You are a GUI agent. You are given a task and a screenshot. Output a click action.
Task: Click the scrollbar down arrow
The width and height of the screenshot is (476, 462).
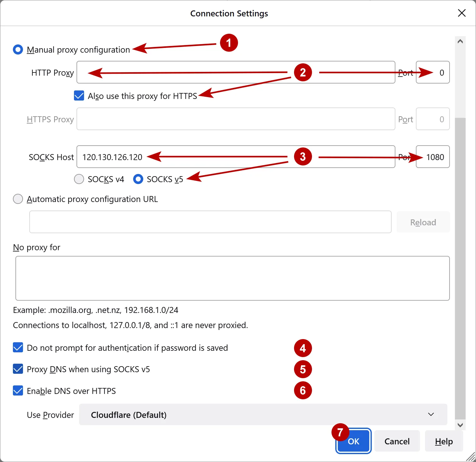pyautogui.click(x=460, y=425)
